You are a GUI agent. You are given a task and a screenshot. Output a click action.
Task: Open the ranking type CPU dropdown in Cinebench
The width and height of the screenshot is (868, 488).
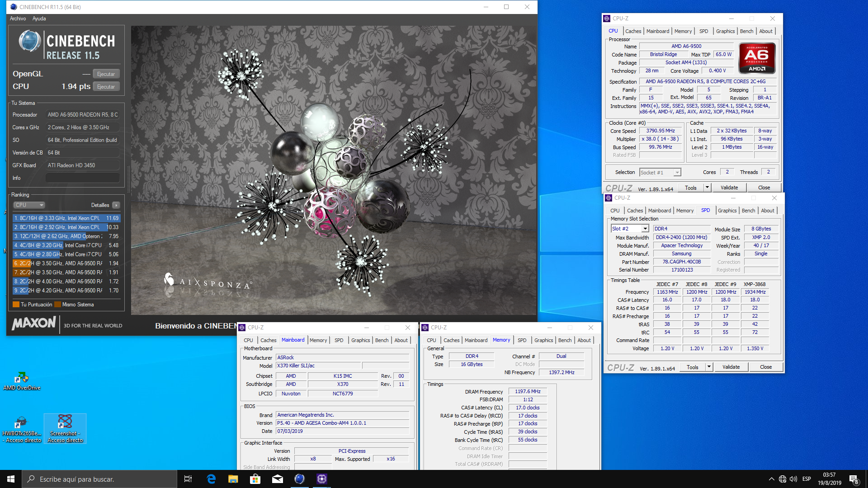29,205
